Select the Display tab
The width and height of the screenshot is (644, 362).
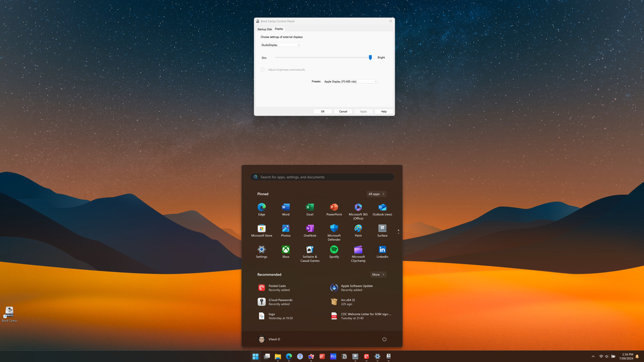coord(279,29)
